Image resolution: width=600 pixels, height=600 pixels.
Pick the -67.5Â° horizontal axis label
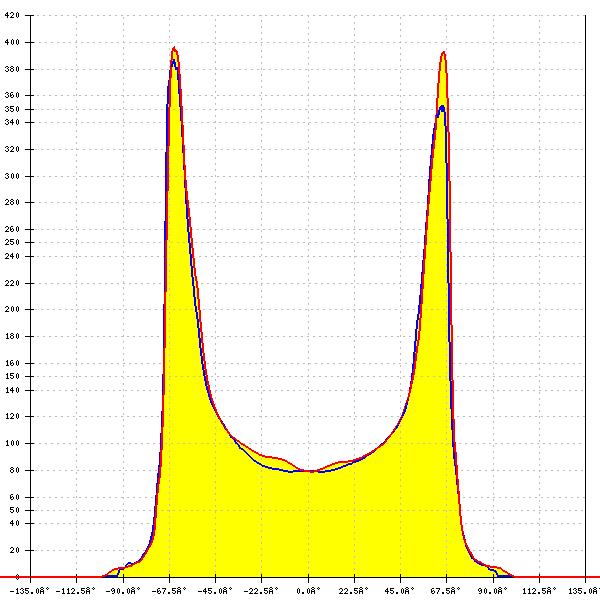pyautogui.click(x=169, y=591)
